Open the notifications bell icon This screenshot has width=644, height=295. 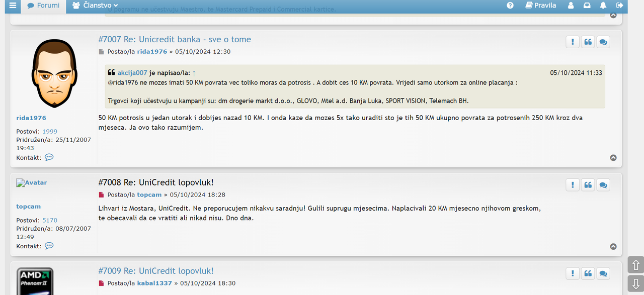click(603, 6)
